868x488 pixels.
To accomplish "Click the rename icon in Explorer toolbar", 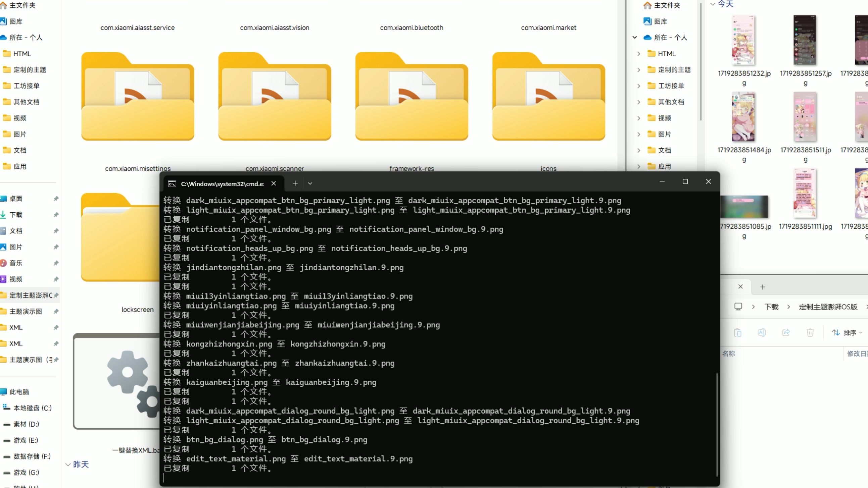I will click(x=762, y=333).
